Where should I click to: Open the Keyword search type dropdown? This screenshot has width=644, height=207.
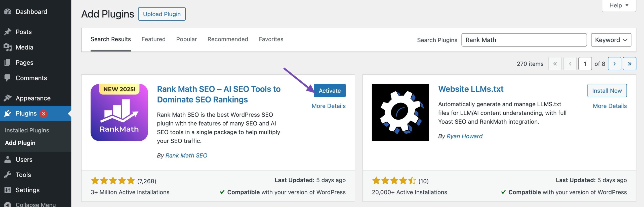click(611, 40)
